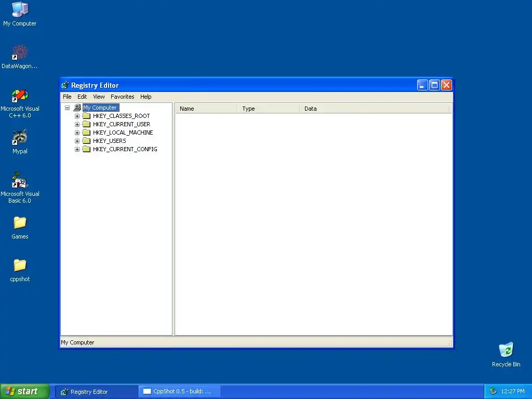Image resolution: width=532 pixels, height=399 pixels.
Task: Collapse the My Computer tree root
Action: point(67,108)
